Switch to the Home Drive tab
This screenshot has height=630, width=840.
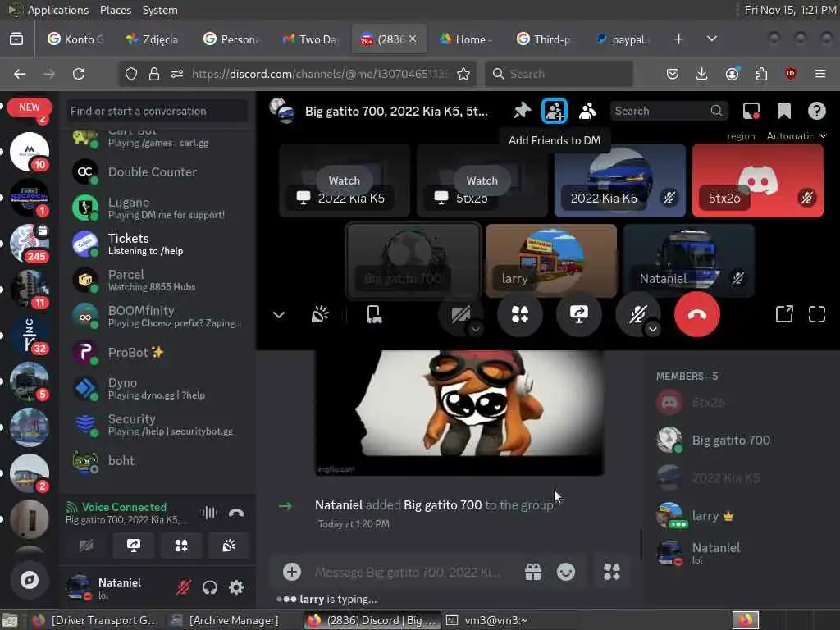(466, 39)
